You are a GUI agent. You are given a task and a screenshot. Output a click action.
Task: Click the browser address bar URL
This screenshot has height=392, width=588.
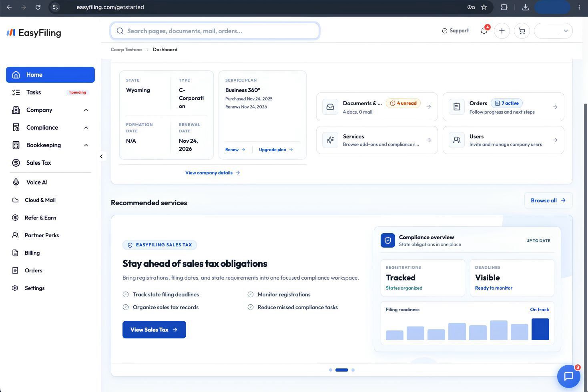tap(110, 7)
